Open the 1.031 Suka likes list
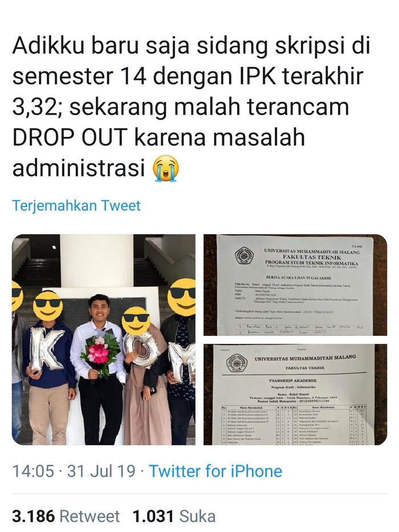Image resolution: width=399 pixels, height=532 pixels. point(174,516)
